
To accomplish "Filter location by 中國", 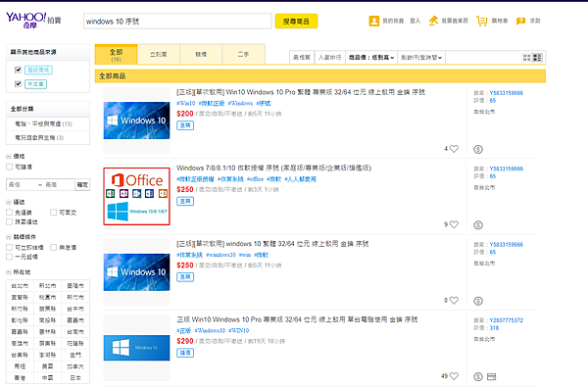I will tap(48, 378).
